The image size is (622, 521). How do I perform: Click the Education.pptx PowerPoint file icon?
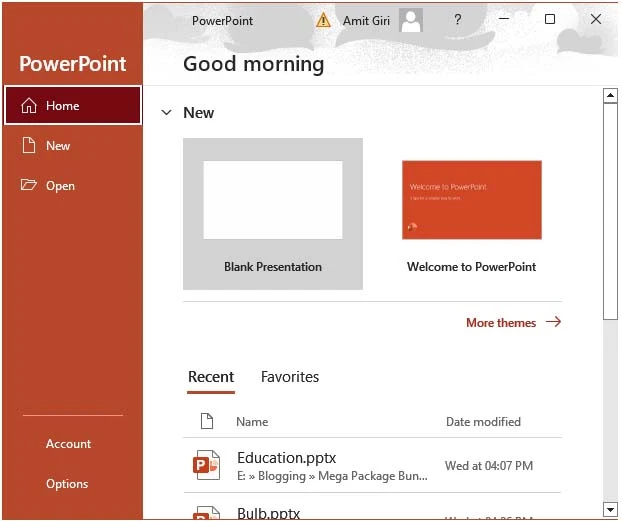point(206,465)
